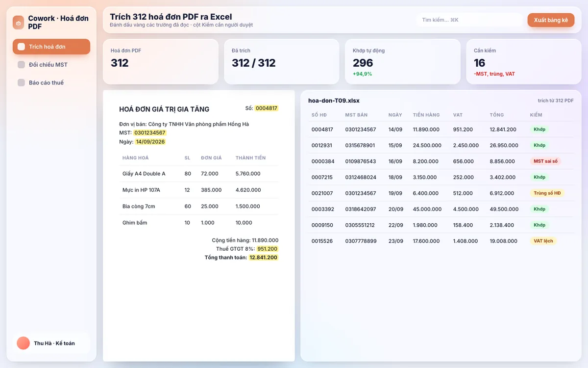Select the hoa-don-T09.xlsx file name
588x368 pixels.
click(x=334, y=101)
